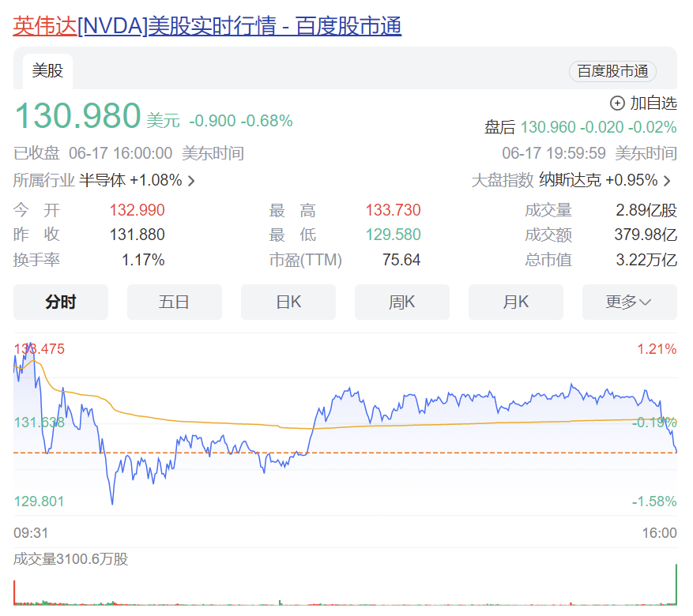Switch to the 分时 chart tab
The width and height of the screenshot is (693, 616).
[x=61, y=302]
